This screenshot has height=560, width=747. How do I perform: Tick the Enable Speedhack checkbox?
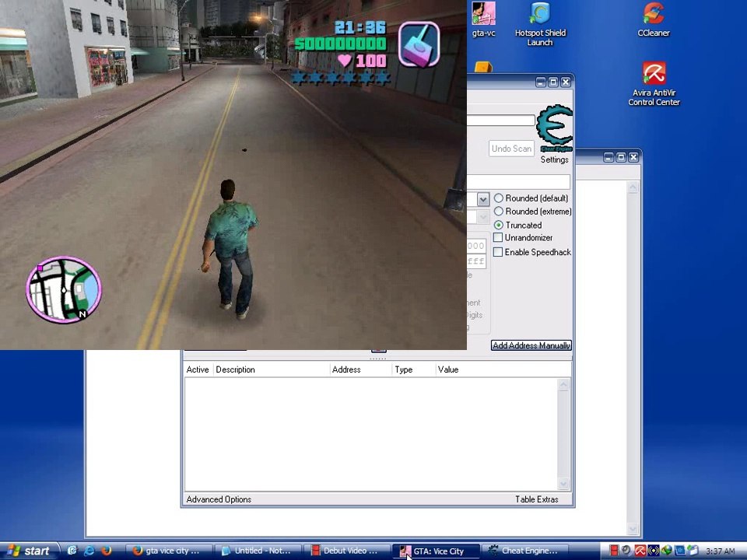click(498, 252)
